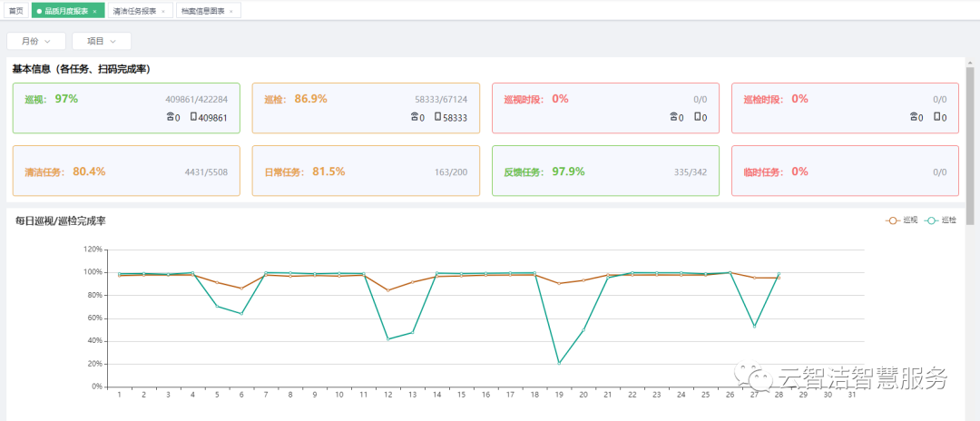Image resolution: width=980 pixels, height=421 pixels.
Task: Open the 反馈任务 97.9% card
Action: pyautogui.click(x=605, y=171)
